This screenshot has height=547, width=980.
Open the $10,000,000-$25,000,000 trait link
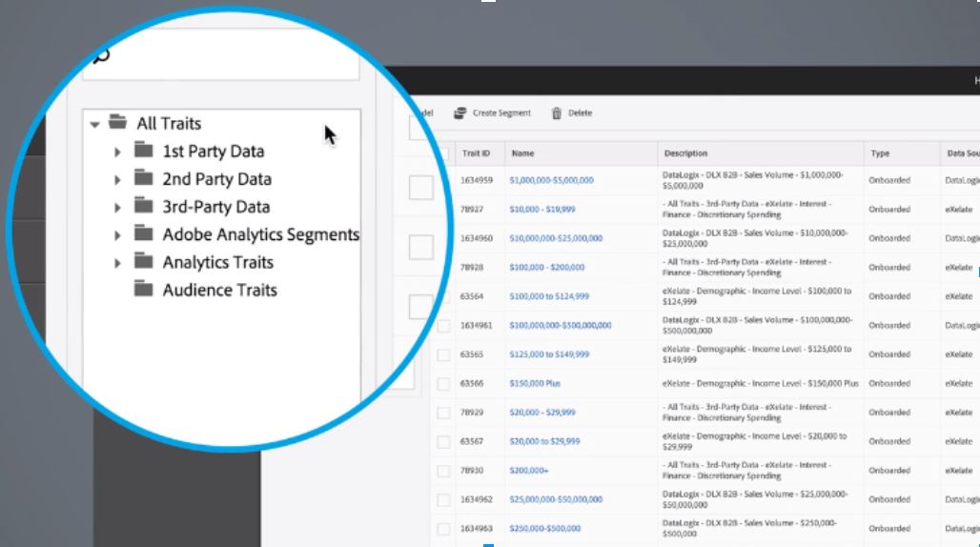(x=556, y=238)
